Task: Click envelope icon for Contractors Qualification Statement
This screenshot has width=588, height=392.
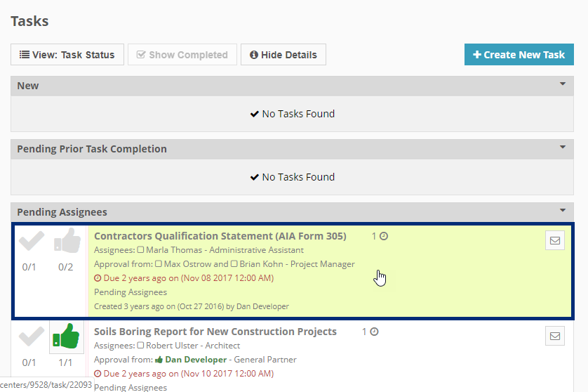Action: point(555,240)
